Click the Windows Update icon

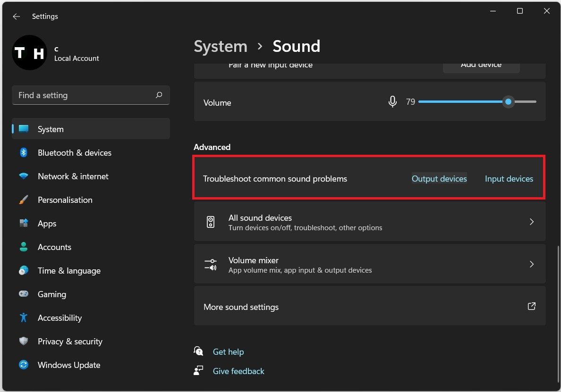click(x=24, y=365)
